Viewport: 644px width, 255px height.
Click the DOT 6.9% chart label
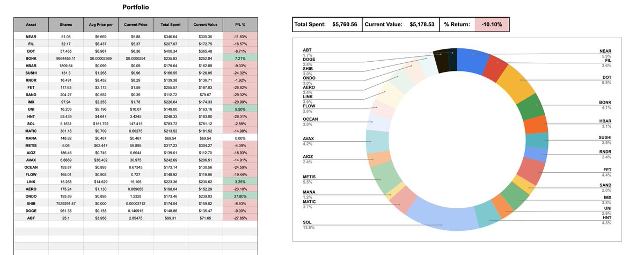[606, 80]
